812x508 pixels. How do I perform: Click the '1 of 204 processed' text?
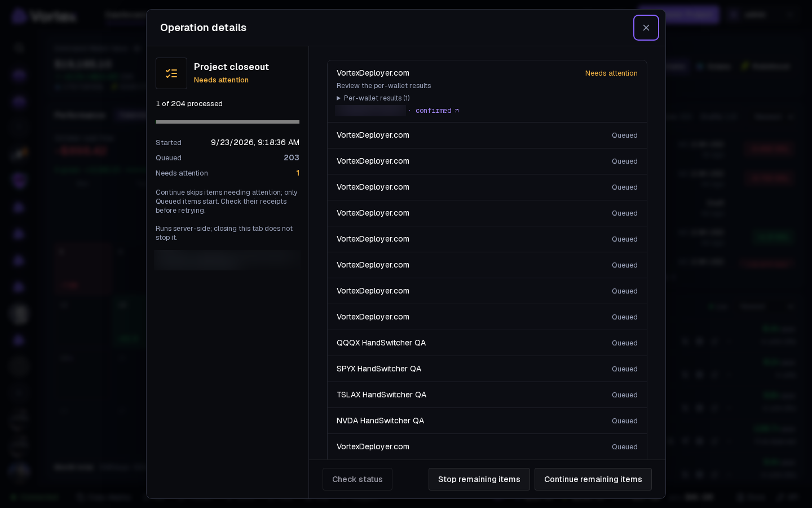click(x=189, y=104)
